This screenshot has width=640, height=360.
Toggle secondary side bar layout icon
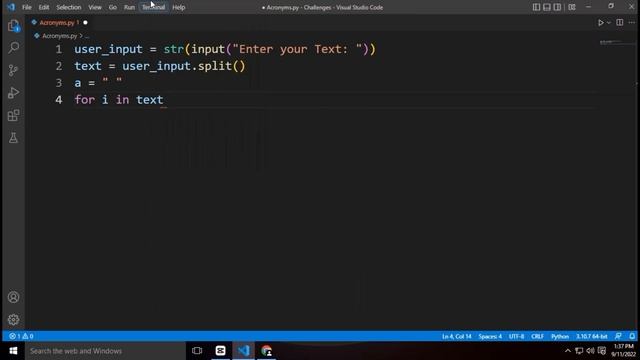557,7
